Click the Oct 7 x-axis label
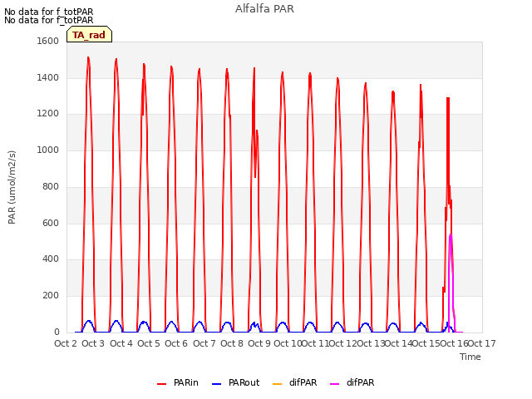 click(204, 343)
